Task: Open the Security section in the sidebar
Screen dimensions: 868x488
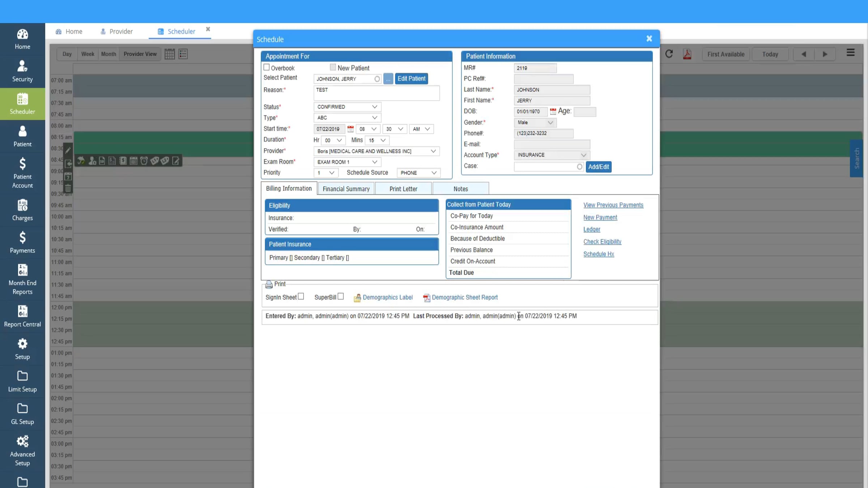Action: [22, 71]
